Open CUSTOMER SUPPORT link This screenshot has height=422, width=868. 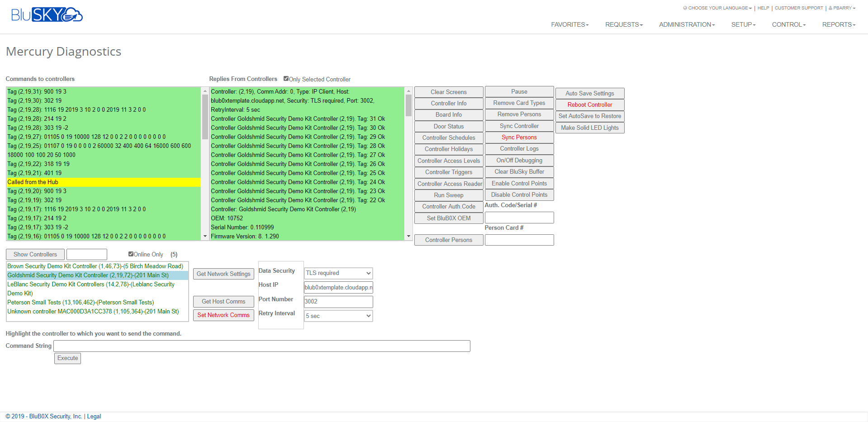[x=798, y=8]
